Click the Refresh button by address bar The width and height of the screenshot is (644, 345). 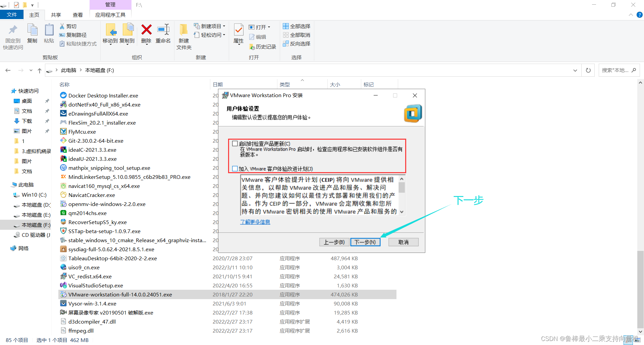click(588, 70)
